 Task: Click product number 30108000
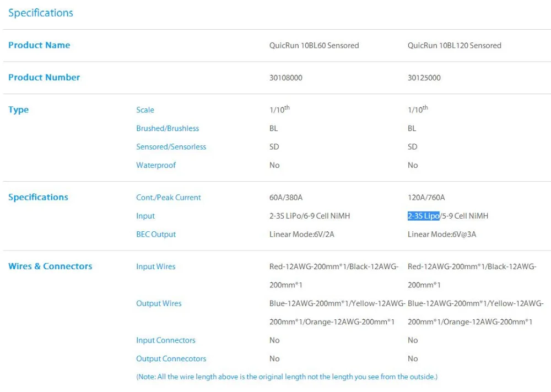coord(285,78)
